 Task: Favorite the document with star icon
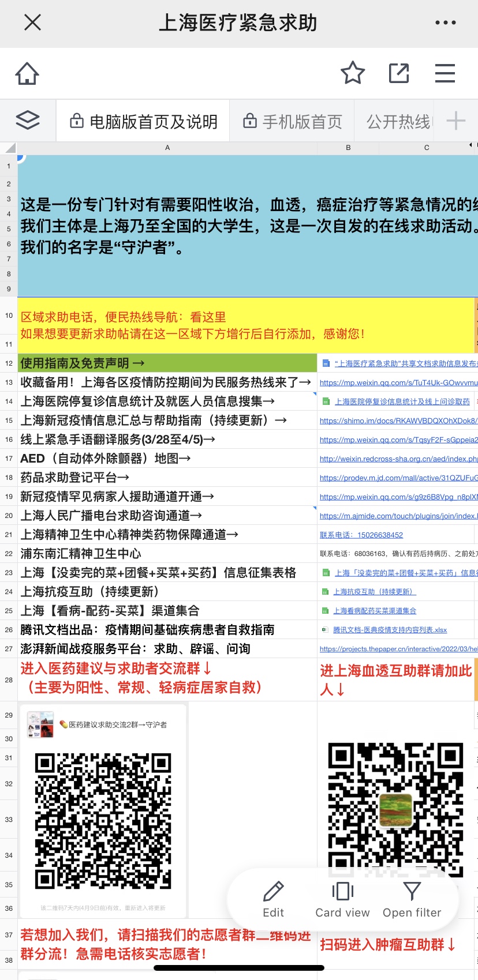(353, 73)
